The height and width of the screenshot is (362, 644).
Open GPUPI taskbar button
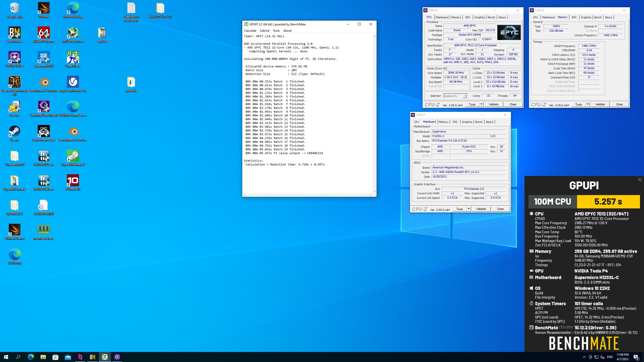click(105, 357)
